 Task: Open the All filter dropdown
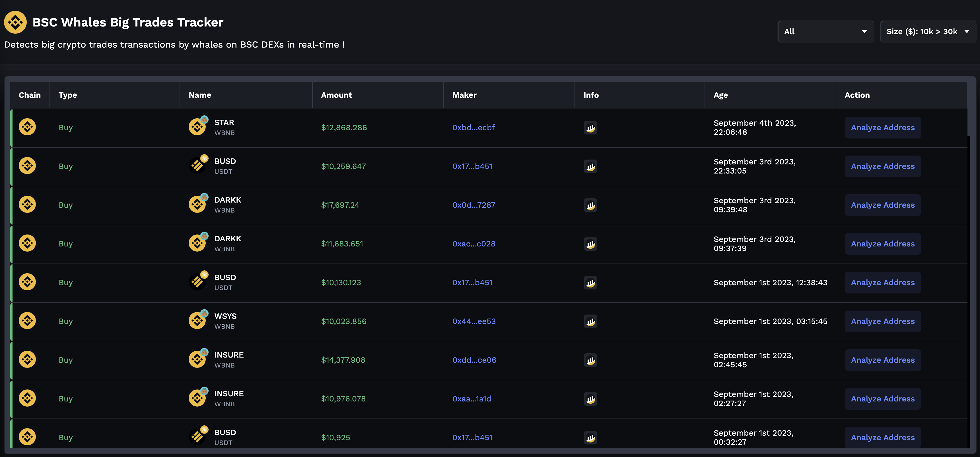[x=825, y=32]
